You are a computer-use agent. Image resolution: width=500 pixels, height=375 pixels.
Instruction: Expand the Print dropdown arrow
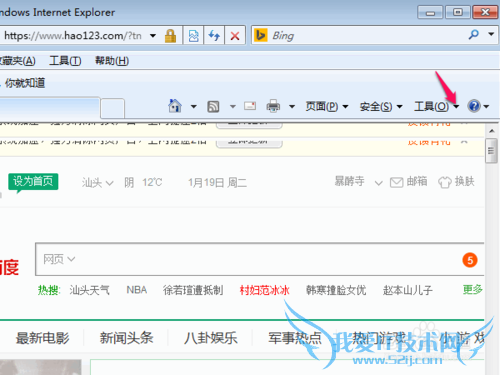pos(292,107)
